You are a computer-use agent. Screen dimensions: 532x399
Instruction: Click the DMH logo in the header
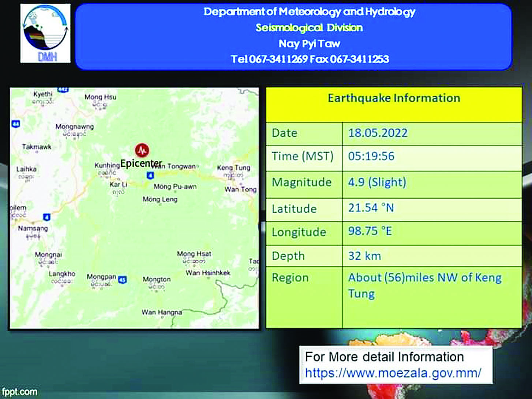45,33
